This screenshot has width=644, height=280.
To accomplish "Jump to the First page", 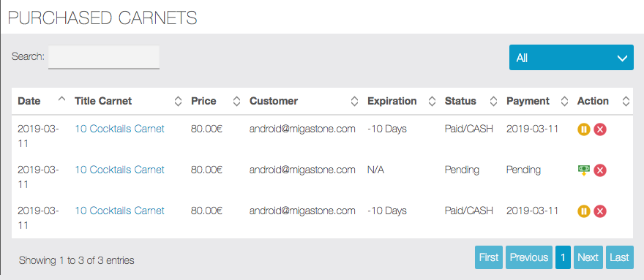I will coord(489,257).
